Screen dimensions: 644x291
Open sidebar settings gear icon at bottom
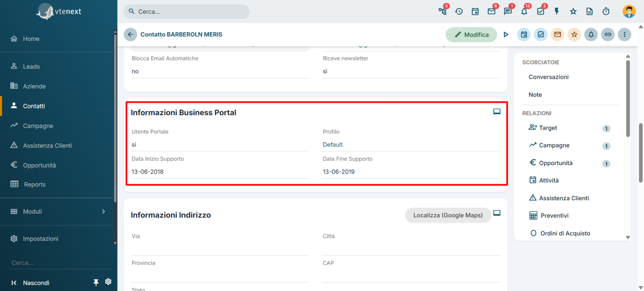[108, 282]
